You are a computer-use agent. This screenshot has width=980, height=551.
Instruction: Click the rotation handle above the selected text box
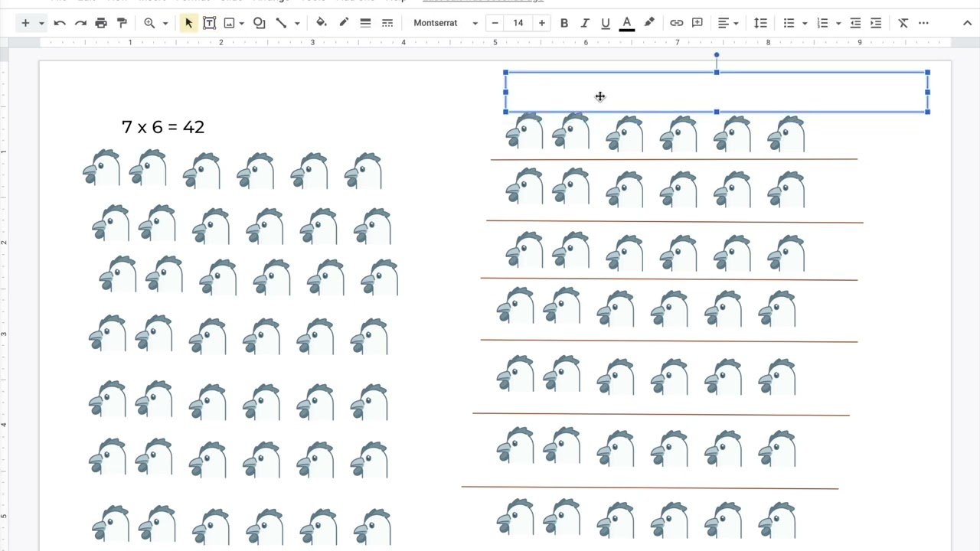(717, 55)
